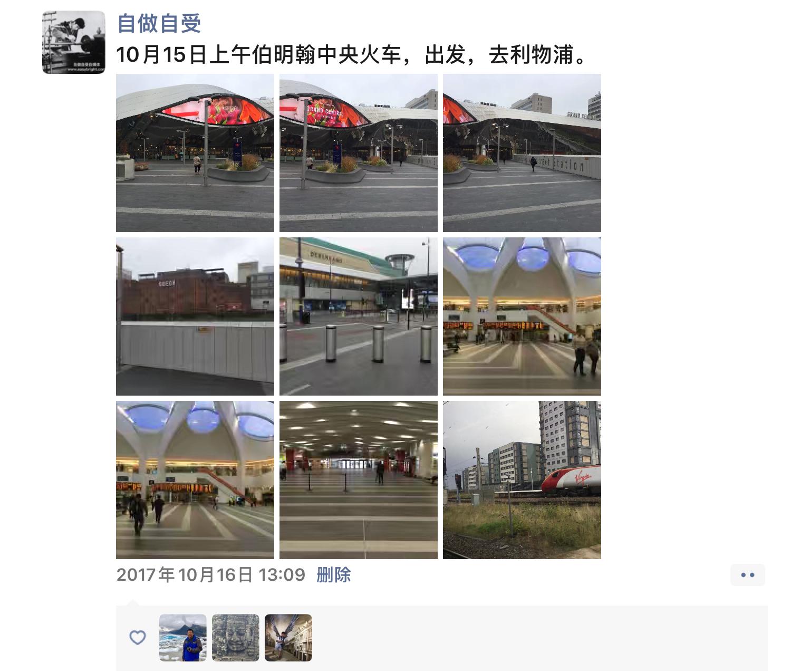Screen dimensions: 810x672
Task: Open the poster's black-and-white avatar
Action: click(x=74, y=42)
